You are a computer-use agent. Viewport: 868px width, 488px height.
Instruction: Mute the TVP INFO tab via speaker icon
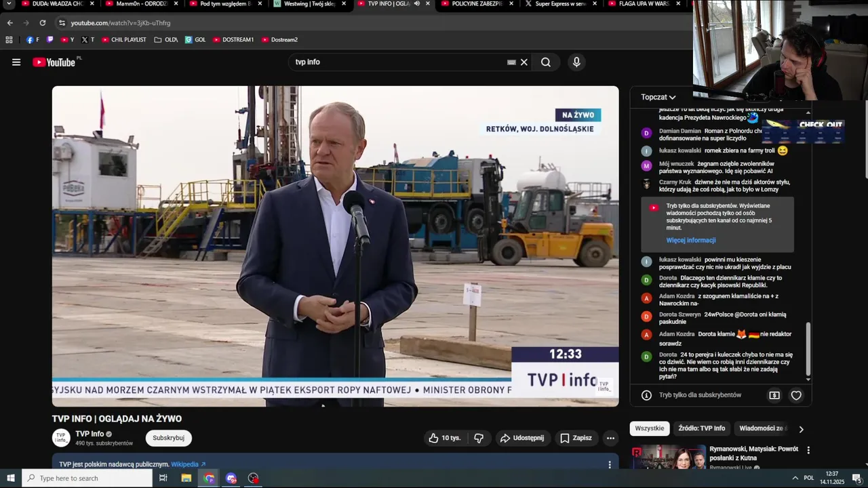click(416, 4)
